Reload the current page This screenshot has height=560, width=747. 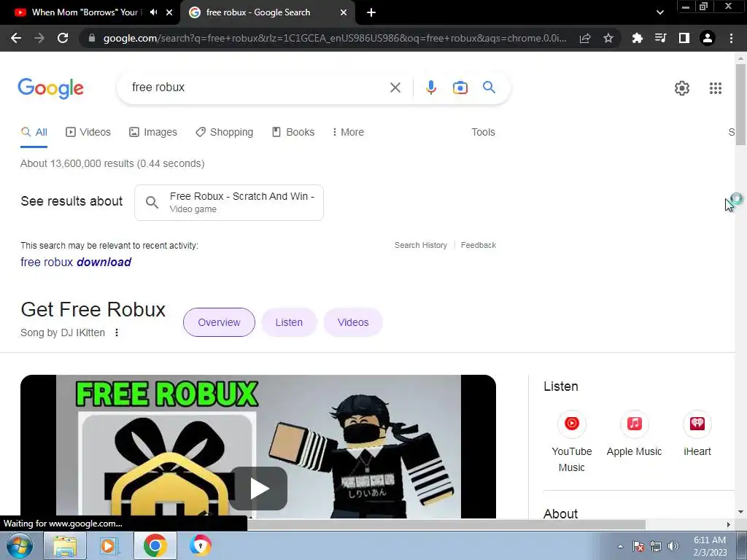point(63,38)
